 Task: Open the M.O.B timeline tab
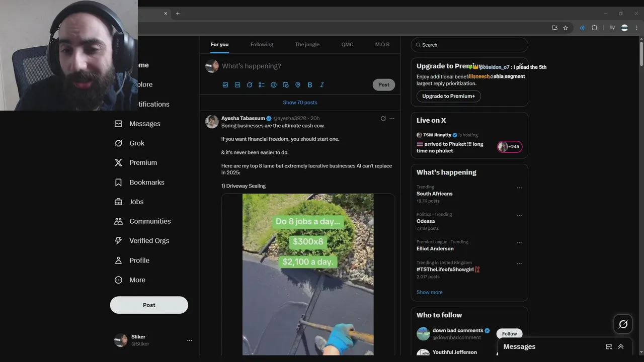(x=382, y=45)
